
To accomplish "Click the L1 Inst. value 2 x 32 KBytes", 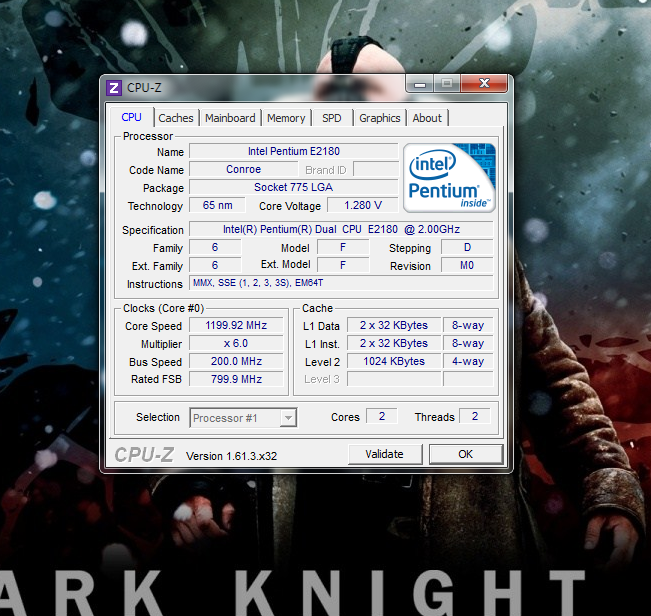I will [x=394, y=344].
